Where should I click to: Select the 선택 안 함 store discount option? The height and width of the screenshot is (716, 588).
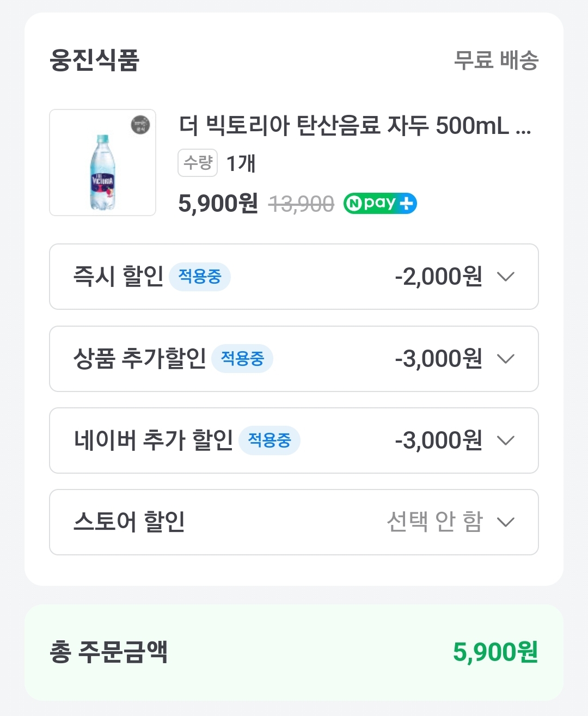(434, 522)
